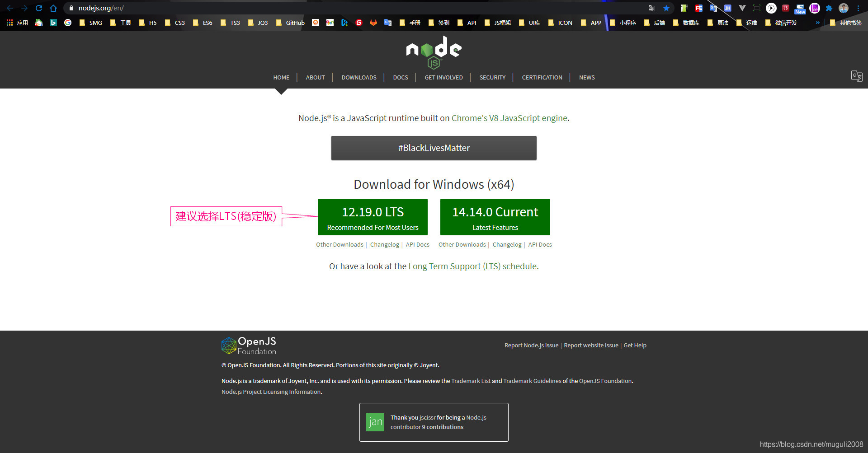Viewport: 868px width, 453px height.
Task: Click the #BlackLivesMatter button
Action: coord(434,148)
